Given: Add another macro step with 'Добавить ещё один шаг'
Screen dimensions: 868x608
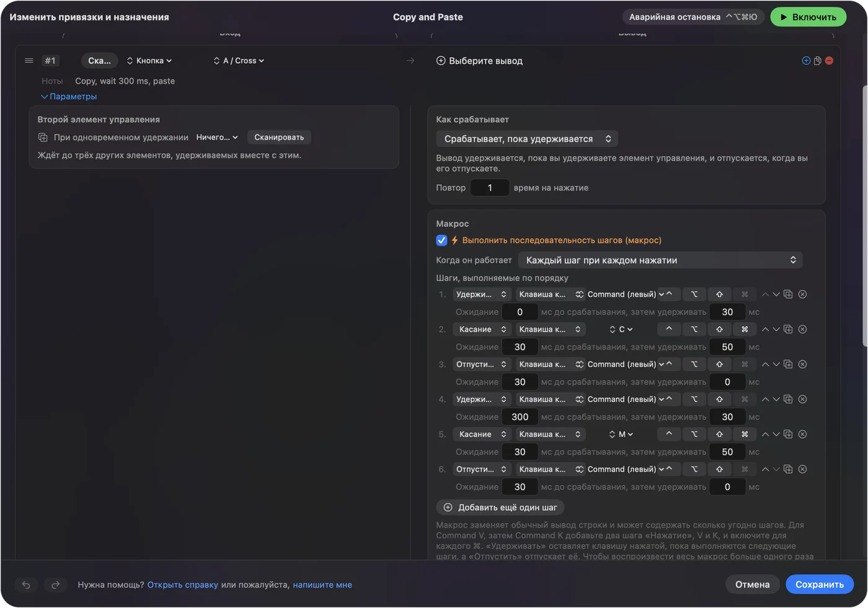Looking at the screenshot, I should pos(500,508).
